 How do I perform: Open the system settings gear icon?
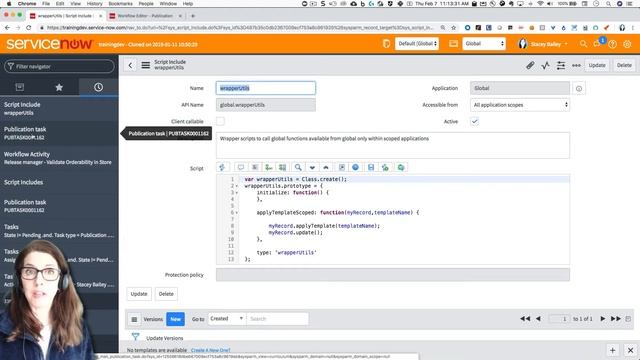(627, 44)
